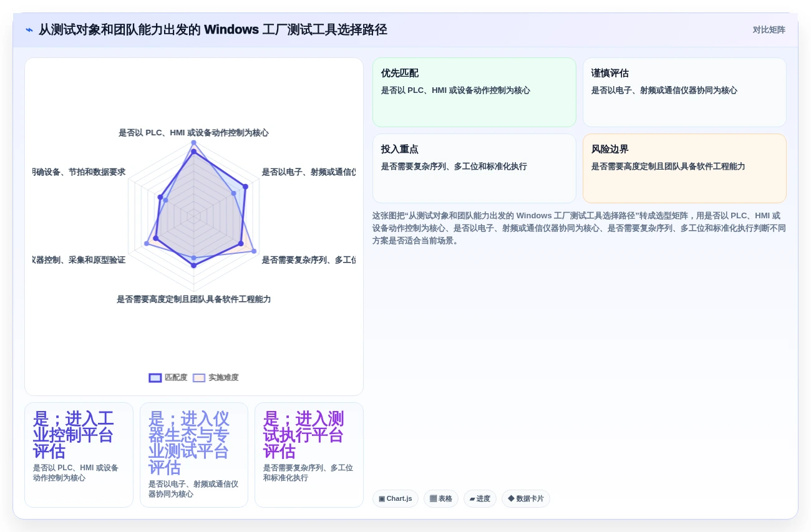Click the blue lightning icon in the header

point(29,30)
